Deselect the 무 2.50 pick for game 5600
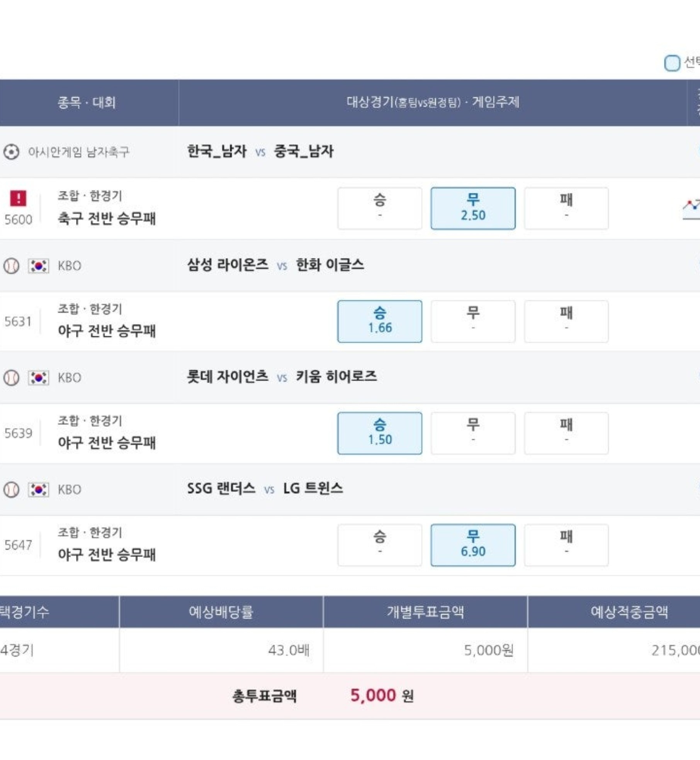This screenshot has width=700, height=760. pyautogui.click(x=473, y=209)
